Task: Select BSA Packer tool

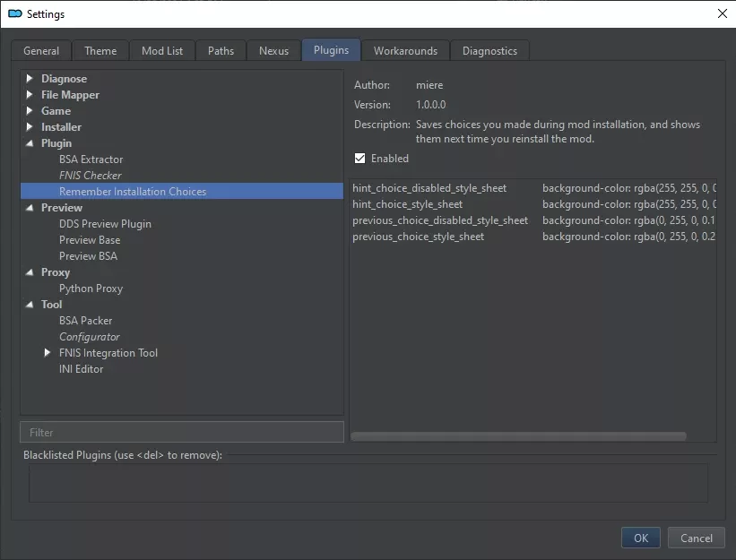Action: pyautogui.click(x=85, y=321)
